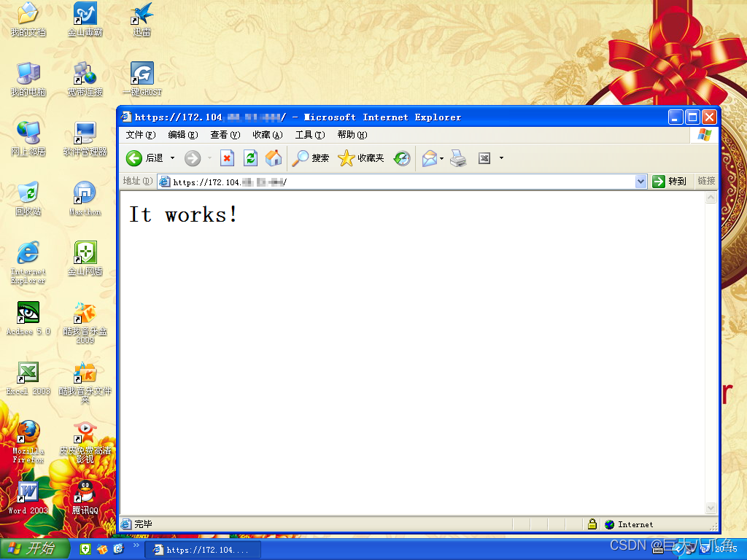Select 酷我音乐盒 2009 desktop icon

tap(85, 323)
